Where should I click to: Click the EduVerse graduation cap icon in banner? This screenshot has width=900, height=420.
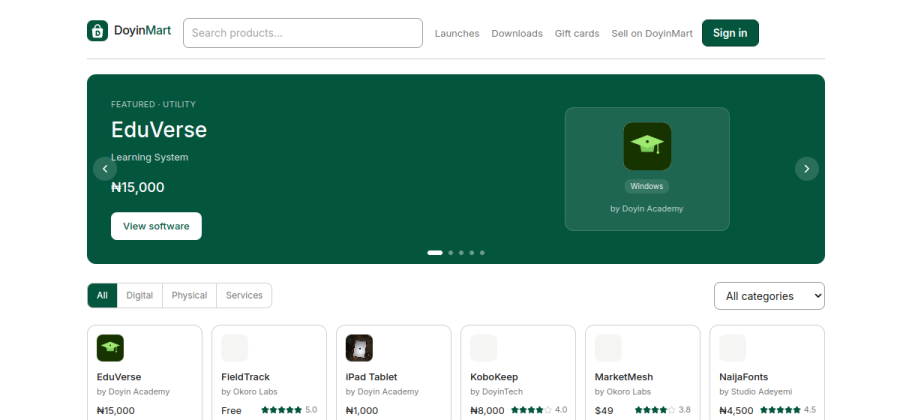[647, 146]
